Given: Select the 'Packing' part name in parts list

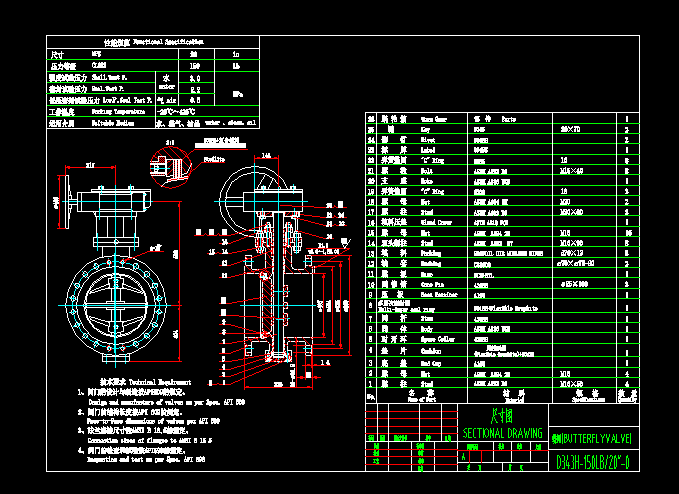Looking at the screenshot, I should (x=430, y=253).
